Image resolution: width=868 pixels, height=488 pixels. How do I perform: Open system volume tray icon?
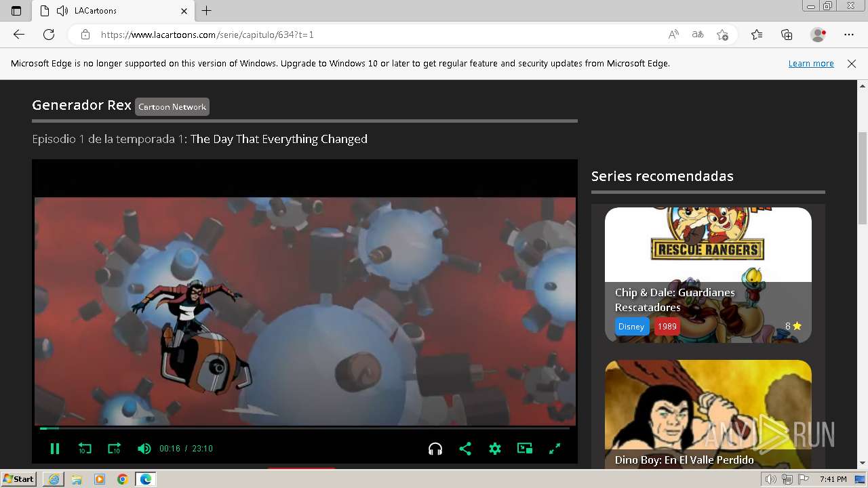pos(771,479)
